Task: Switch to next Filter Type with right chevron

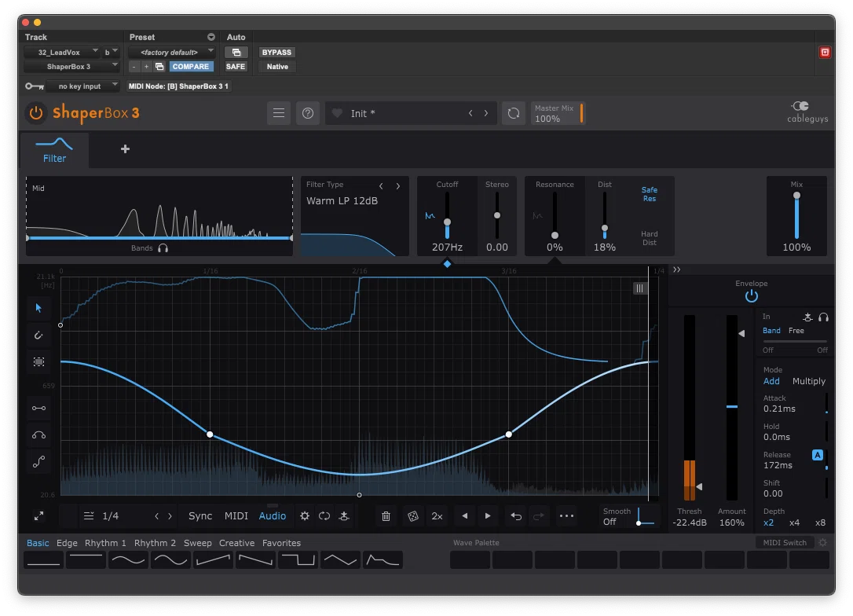Action: (398, 186)
